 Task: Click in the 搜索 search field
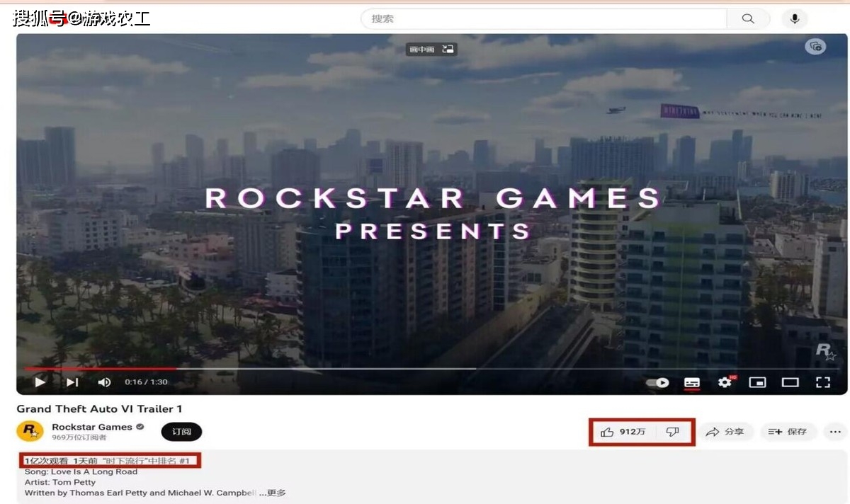point(542,19)
